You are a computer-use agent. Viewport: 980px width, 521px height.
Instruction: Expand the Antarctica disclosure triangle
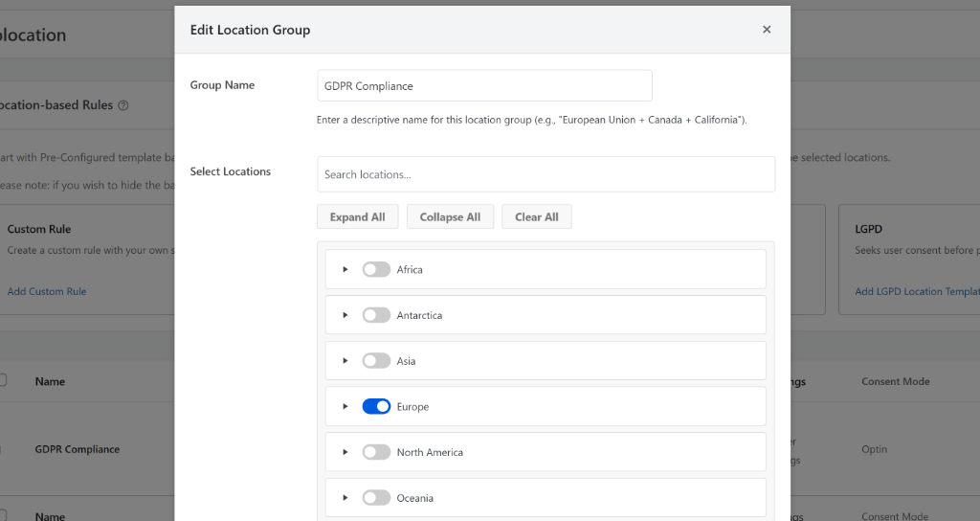point(345,315)
